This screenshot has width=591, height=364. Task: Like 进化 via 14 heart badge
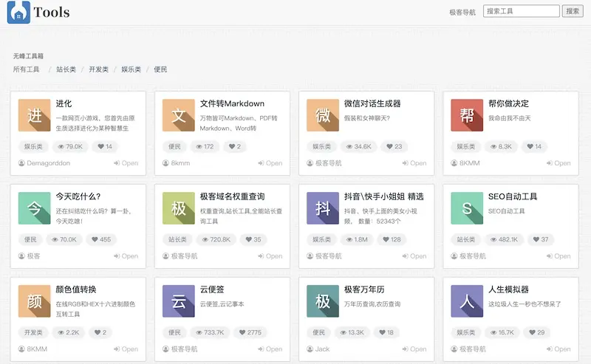105,147
